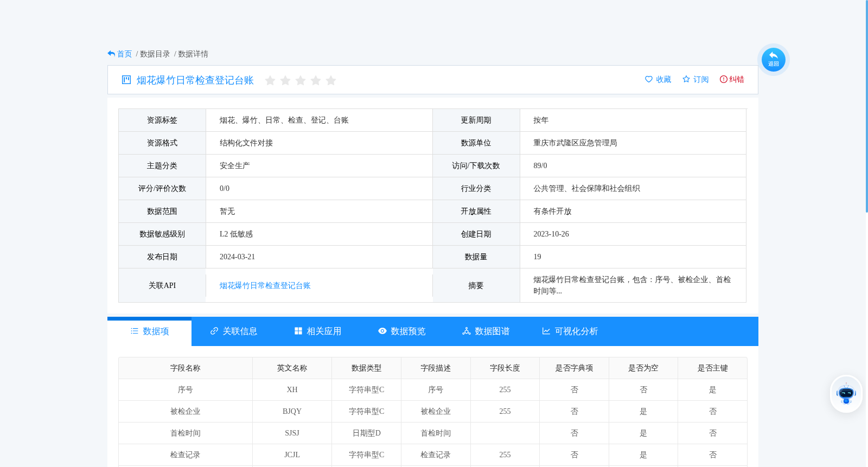Rate five stars
Viewport: 868px width, 467px height.
331,80
